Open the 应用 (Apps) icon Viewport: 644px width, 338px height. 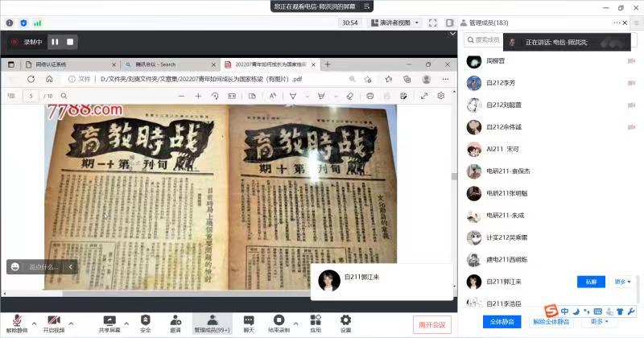coord(316,320)
